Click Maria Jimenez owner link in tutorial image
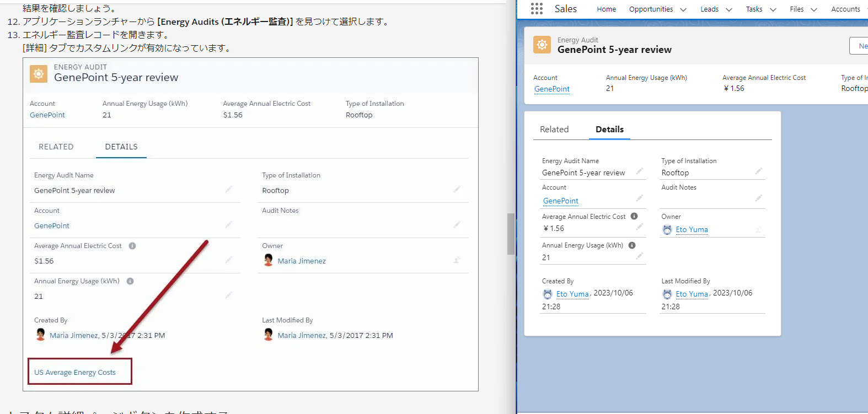The height and width of the screenshot is (414, 868). pos(302,261)
